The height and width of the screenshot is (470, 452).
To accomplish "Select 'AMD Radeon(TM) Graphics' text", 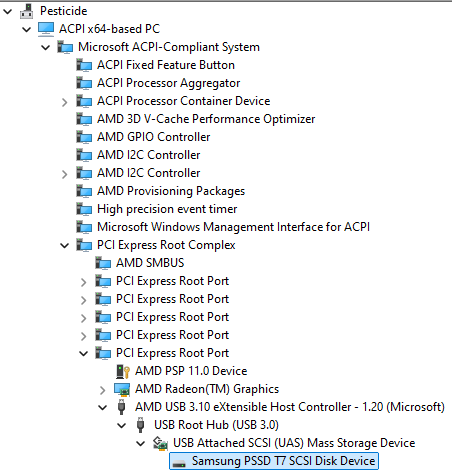I will [x=207, y=389].
